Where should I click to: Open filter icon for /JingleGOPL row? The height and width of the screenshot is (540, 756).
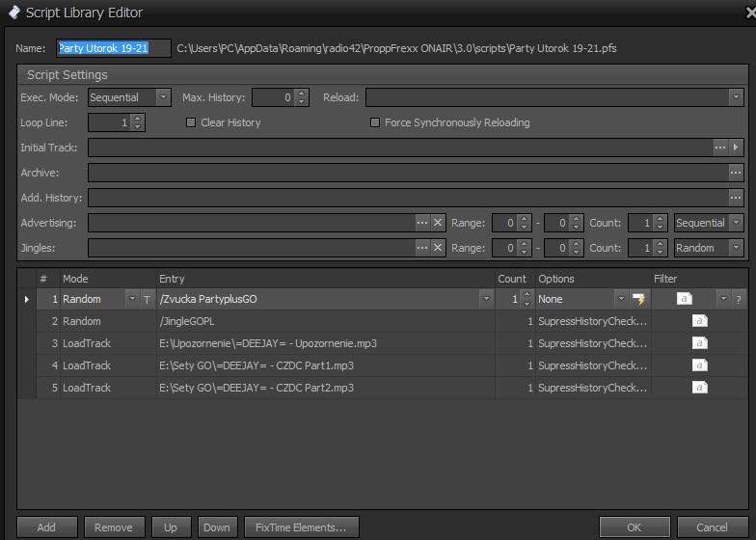[699, 321]
